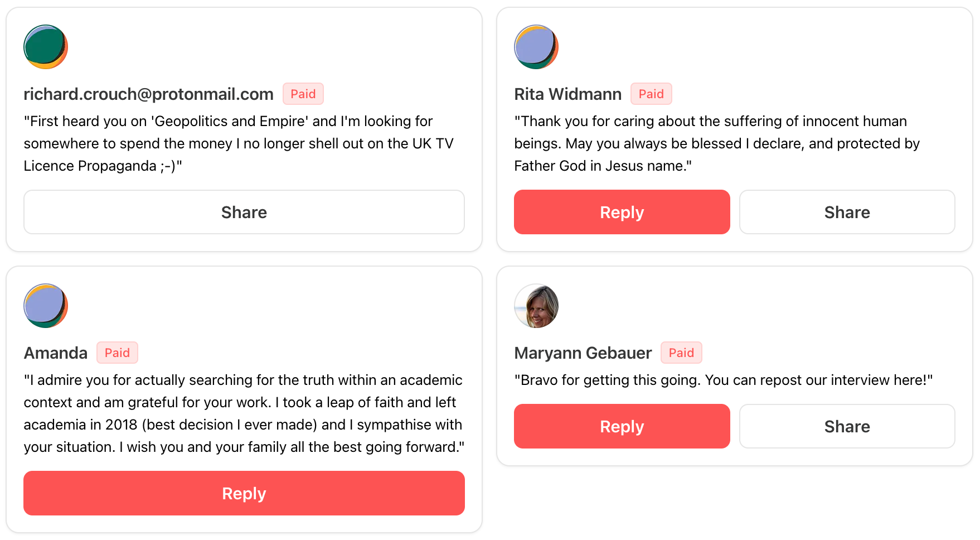Share Maryann Gebauer's comment

coord(847,426)
